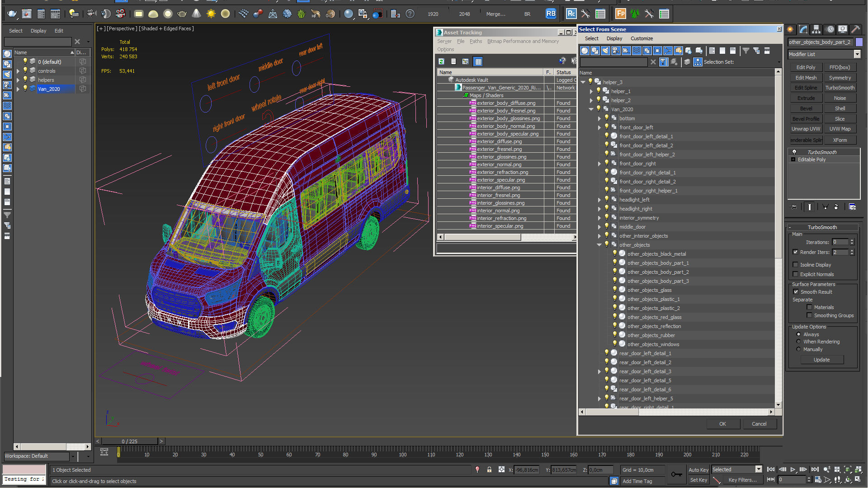Open the Server menu in Asset Tracking
This screenshot has height=488, width=868.
[x=444, y=41]
